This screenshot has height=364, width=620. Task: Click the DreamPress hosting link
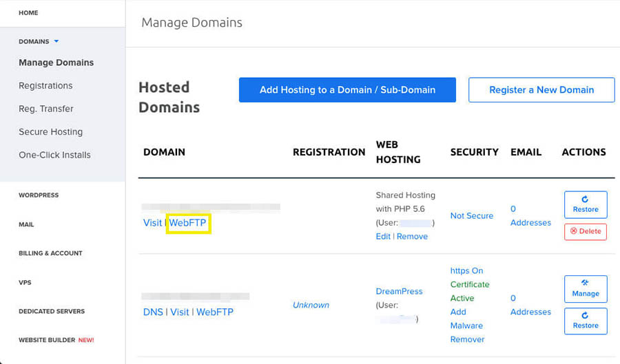tap(399, 292)
